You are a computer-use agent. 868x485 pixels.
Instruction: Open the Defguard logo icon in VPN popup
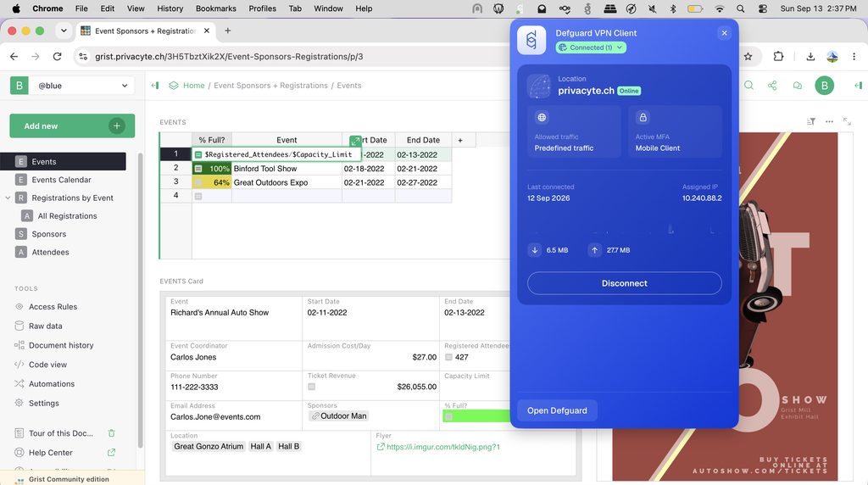tap(531, 41)
